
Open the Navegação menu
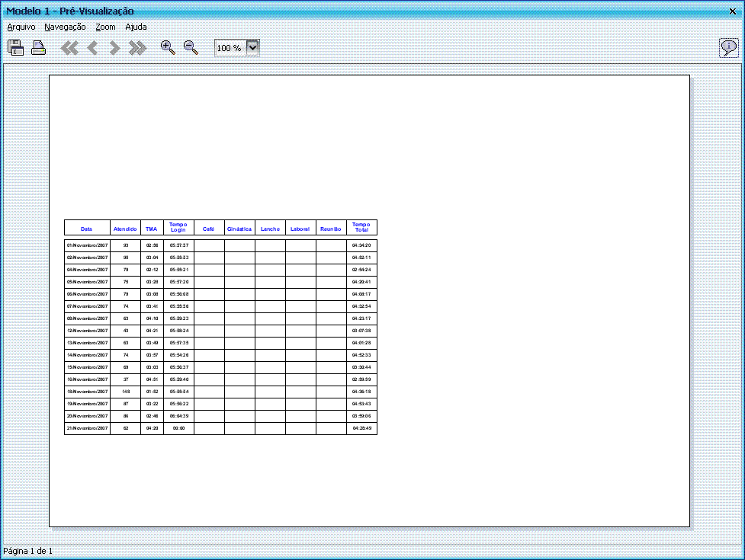coord(65,27)
